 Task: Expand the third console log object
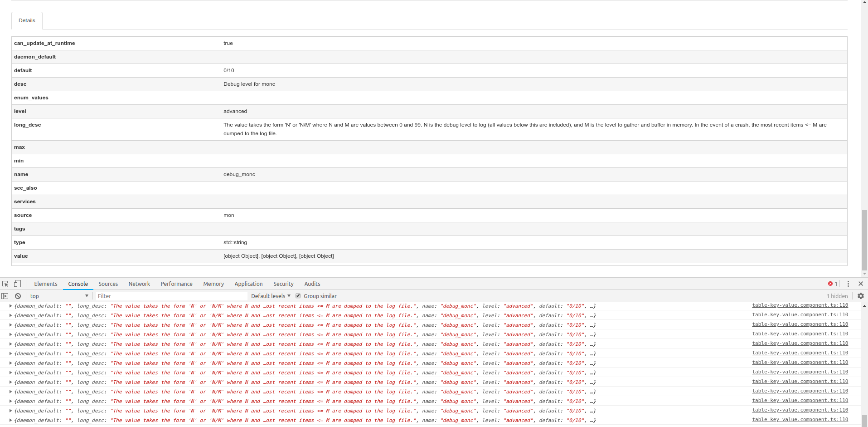10,325
